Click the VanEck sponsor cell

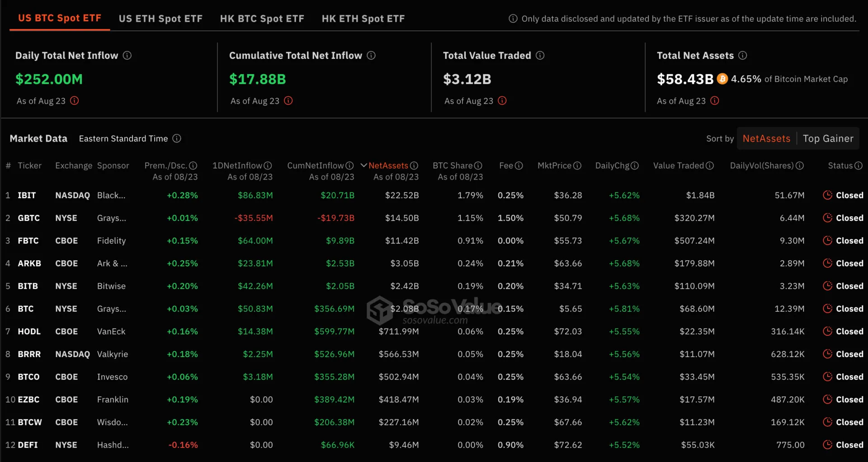[x=111, y=332]
